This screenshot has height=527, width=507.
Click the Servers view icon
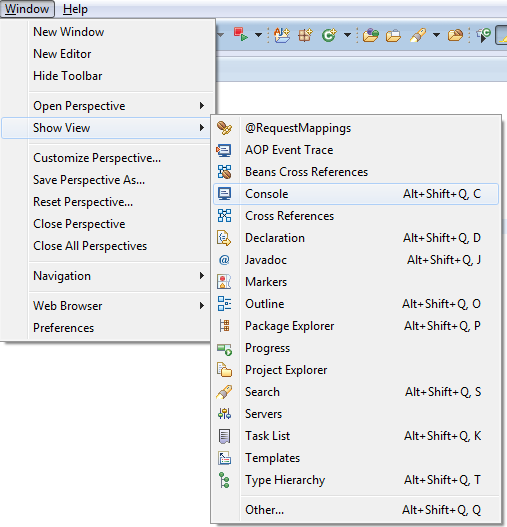(224, 414)
